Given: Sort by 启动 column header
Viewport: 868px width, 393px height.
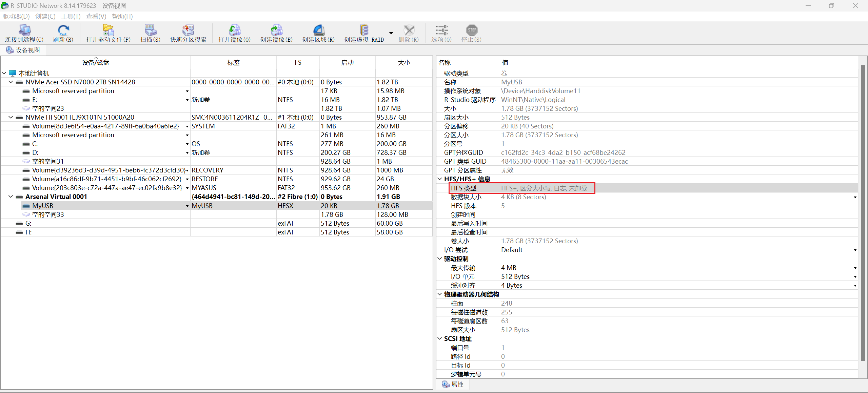Looking at the screenshot, I should [x=347, y=62].
